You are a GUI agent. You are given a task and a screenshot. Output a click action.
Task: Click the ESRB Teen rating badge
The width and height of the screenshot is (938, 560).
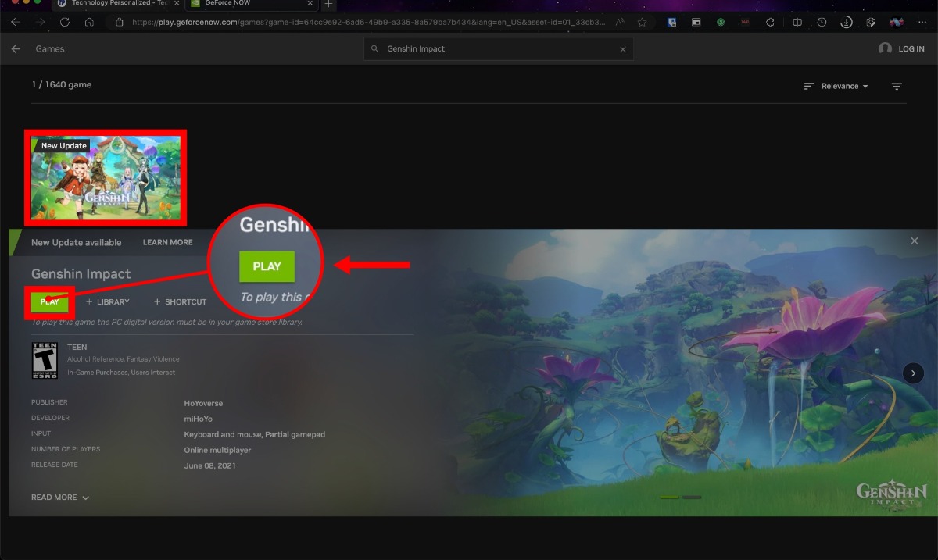tap(45, 361)
